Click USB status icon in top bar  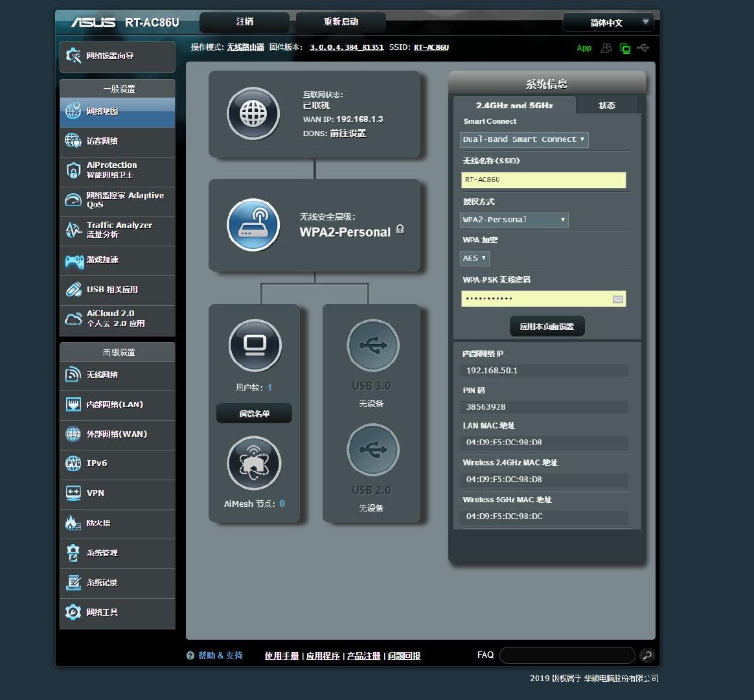(643, 47)
